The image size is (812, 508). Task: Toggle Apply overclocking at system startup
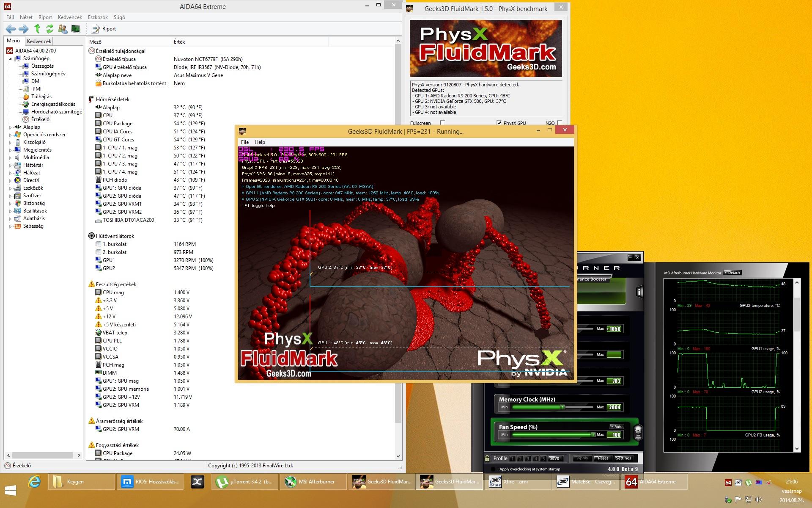point(493,469)
